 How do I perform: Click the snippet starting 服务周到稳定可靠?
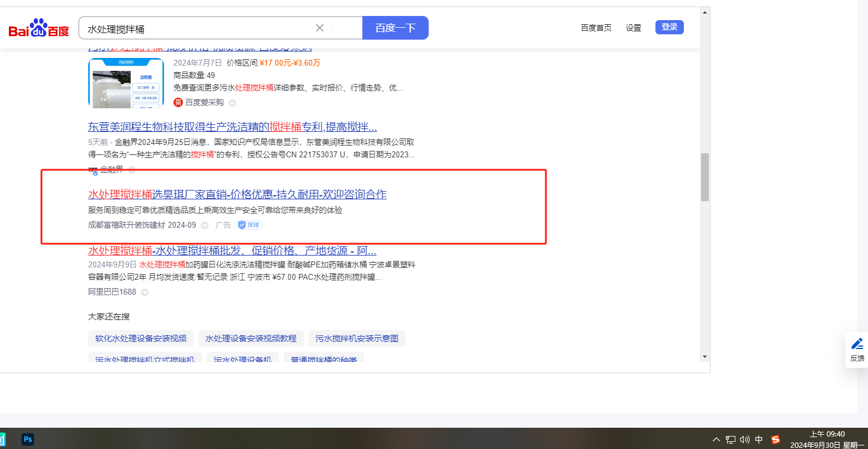[215, 210]
